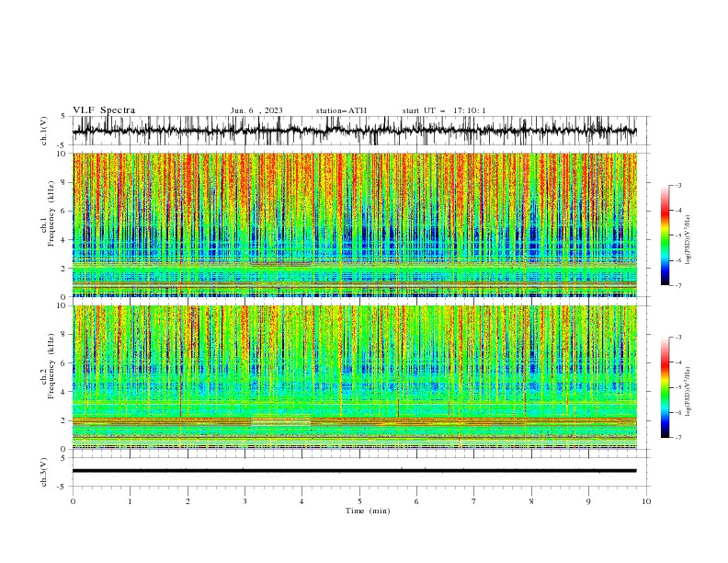Click the ch.2 Frequency (kHz) axis label

pos(49,366)
